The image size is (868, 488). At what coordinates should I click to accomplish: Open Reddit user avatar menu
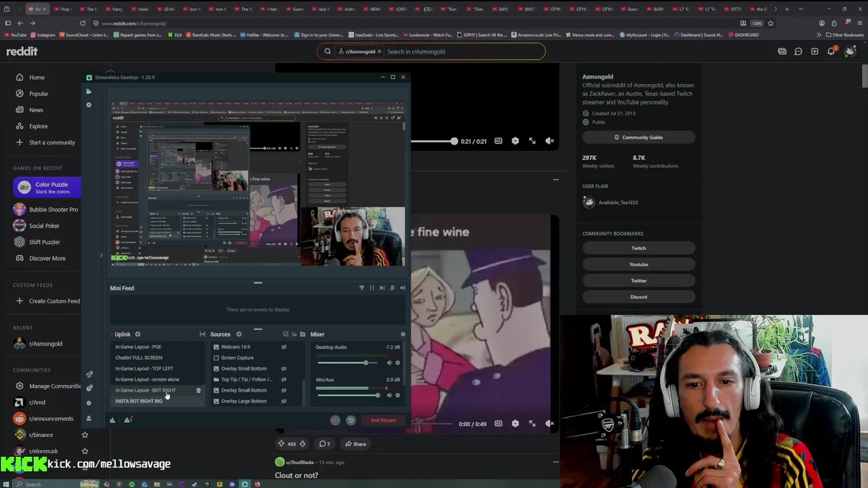point(850,52)
